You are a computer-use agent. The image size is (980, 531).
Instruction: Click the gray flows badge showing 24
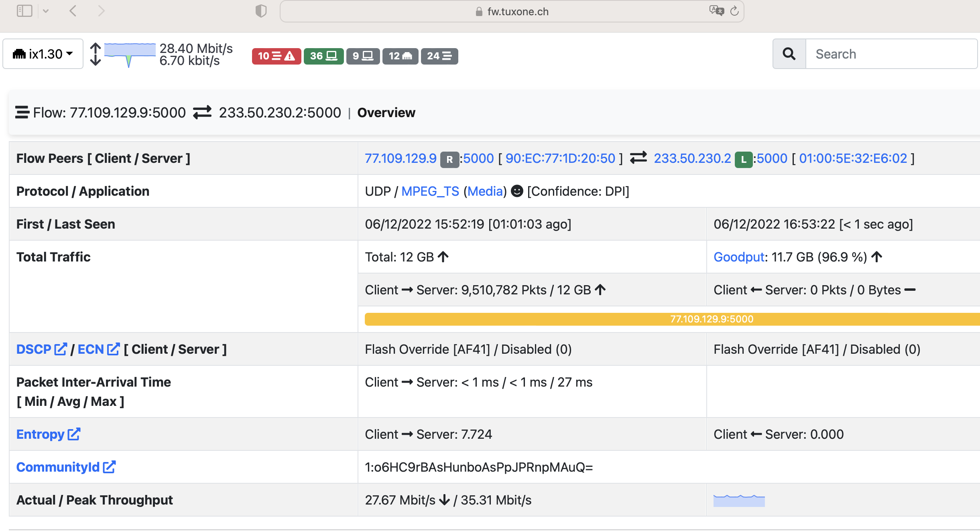(439, 56)
